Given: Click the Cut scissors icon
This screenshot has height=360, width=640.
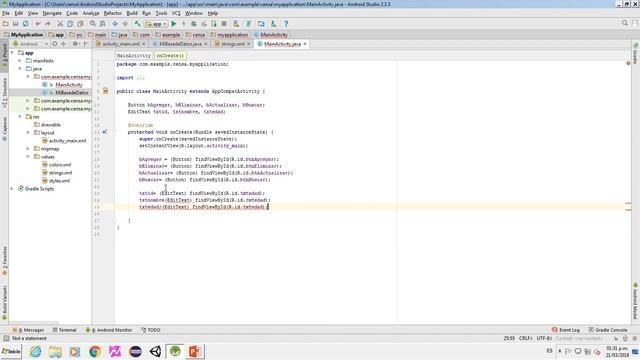Looking at the screenshot, I should point(60,24).
